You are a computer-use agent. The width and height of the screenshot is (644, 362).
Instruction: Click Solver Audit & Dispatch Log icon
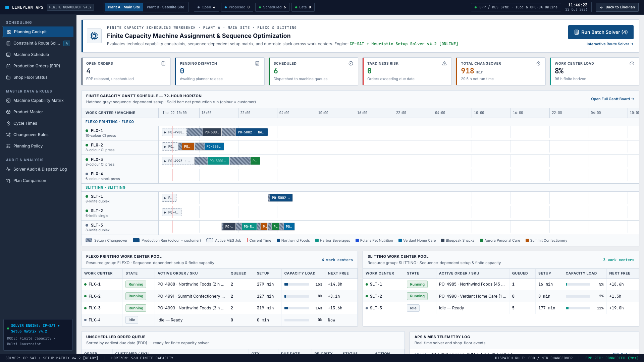pyautogui.click(x=8, y=169)
